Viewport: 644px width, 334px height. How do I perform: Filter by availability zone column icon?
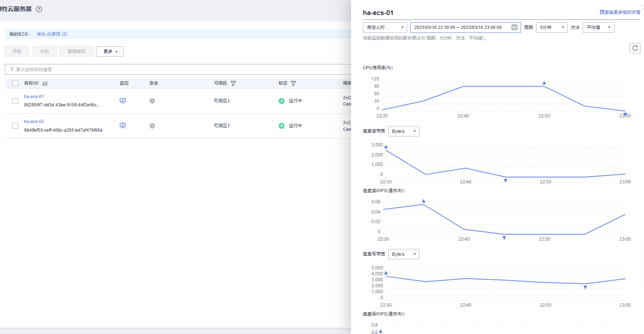233,83
